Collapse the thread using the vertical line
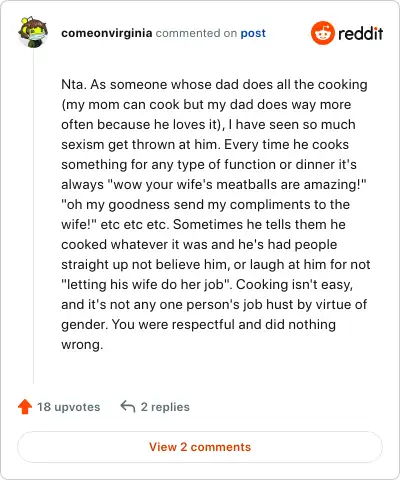 (33, 217)
